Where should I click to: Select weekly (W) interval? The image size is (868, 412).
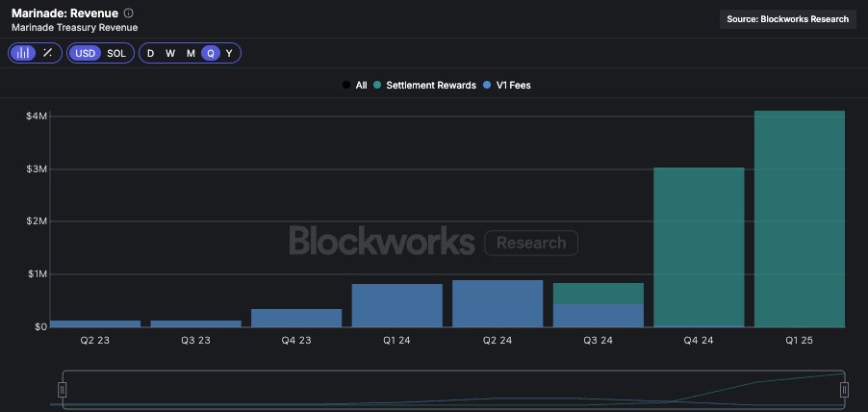170,53
